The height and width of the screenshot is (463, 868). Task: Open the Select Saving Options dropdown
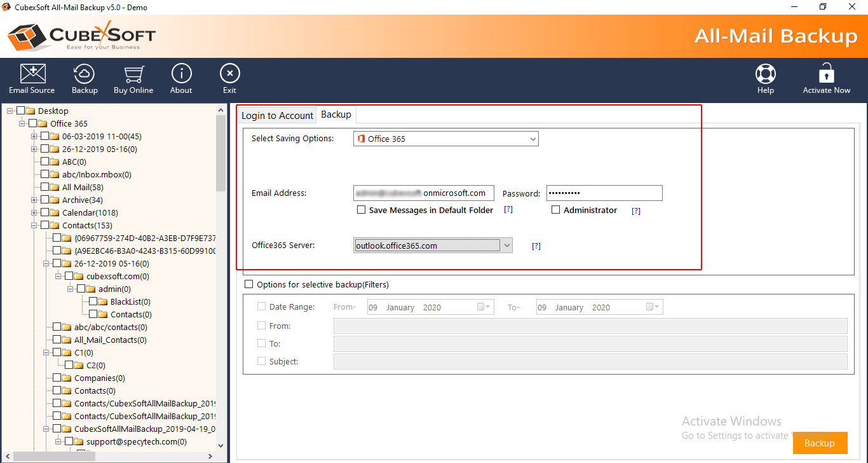[445, 139]
